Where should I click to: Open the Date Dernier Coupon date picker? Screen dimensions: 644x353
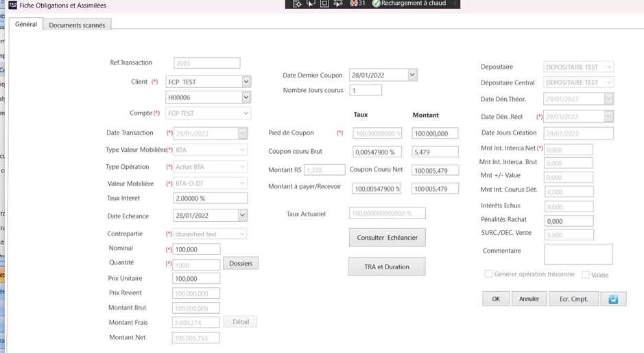(x=412, y=75)
